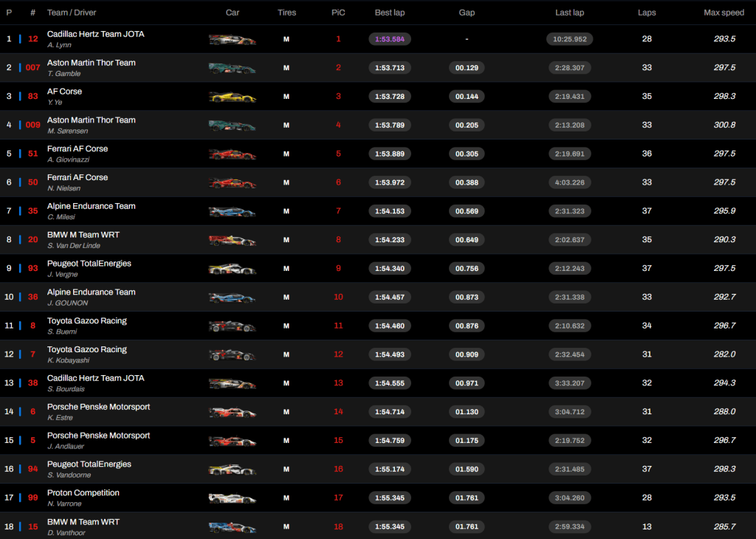756x539 pixels.
Task: Click the #7 Toyota Gazoo Racing car image
Action: click(232, 355)
